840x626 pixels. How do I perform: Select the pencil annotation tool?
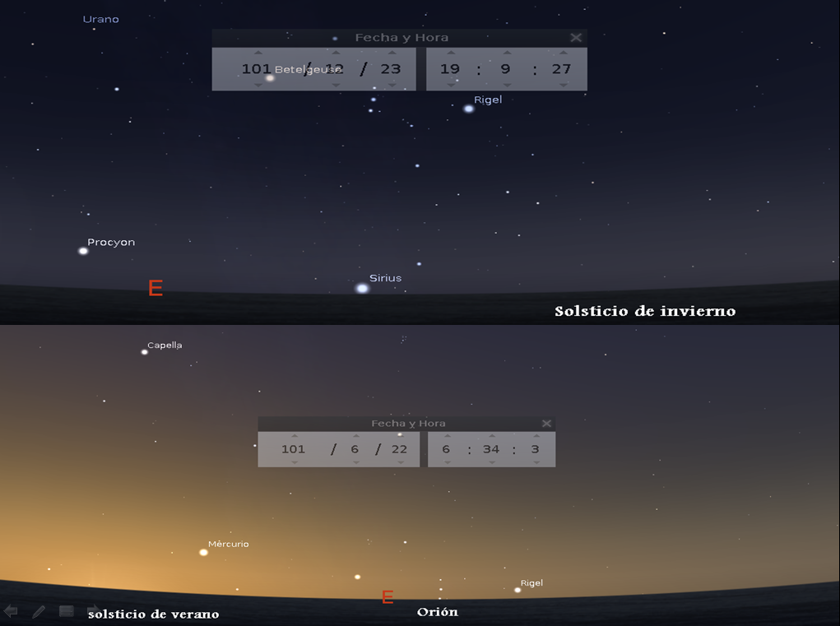(39, 611)
